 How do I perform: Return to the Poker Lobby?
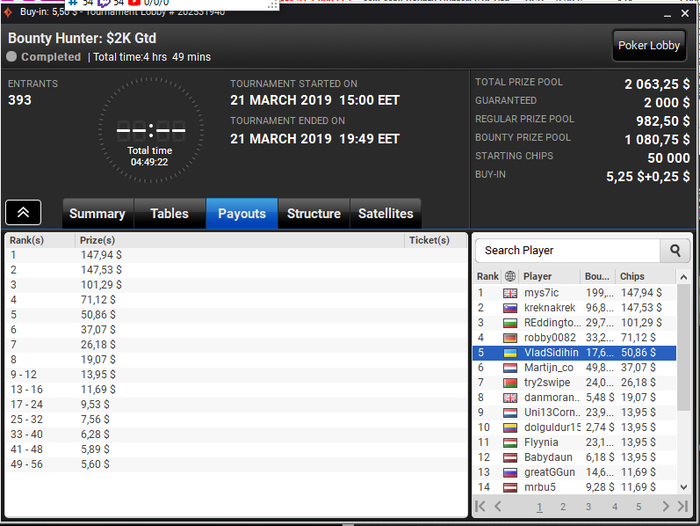649,45
